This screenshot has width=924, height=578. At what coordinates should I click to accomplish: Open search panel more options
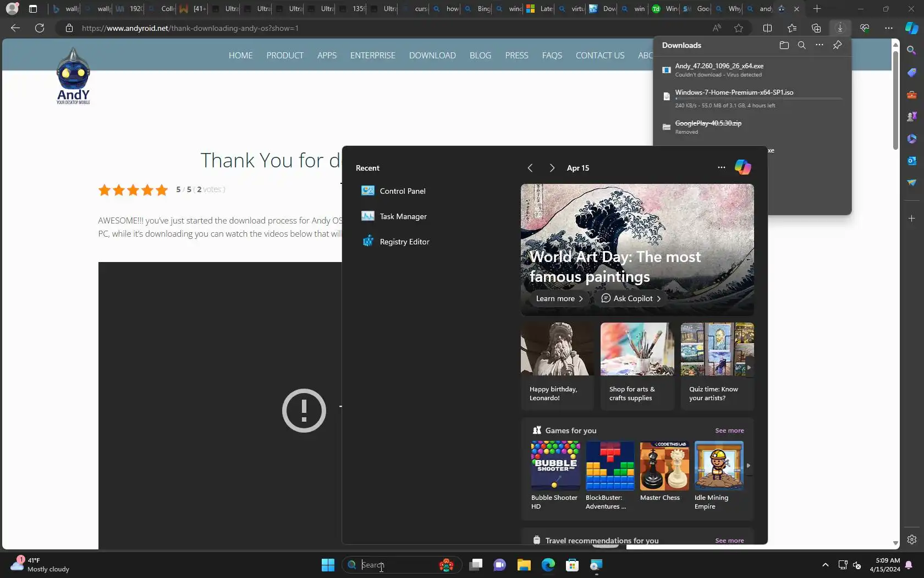722,167
